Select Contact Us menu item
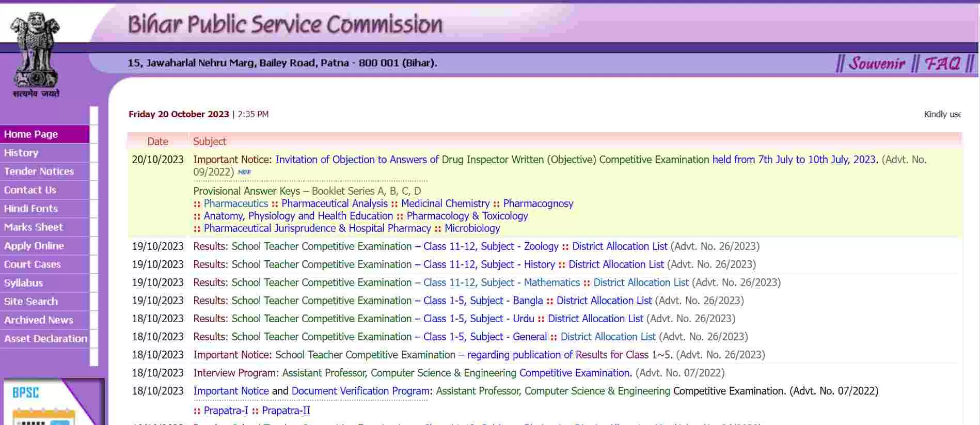Screen dimensions: 980x425 (44, 190)
